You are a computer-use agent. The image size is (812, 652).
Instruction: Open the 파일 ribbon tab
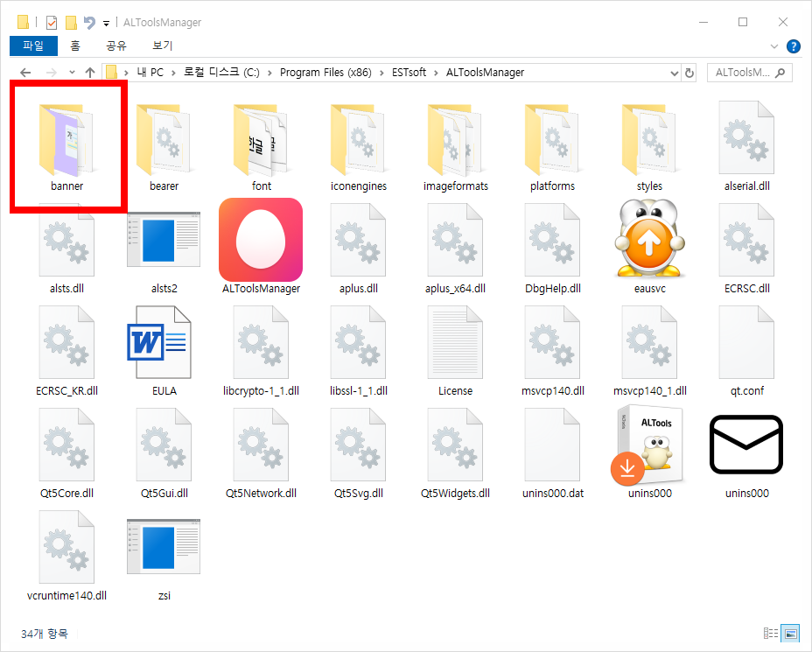click(33, 46)
